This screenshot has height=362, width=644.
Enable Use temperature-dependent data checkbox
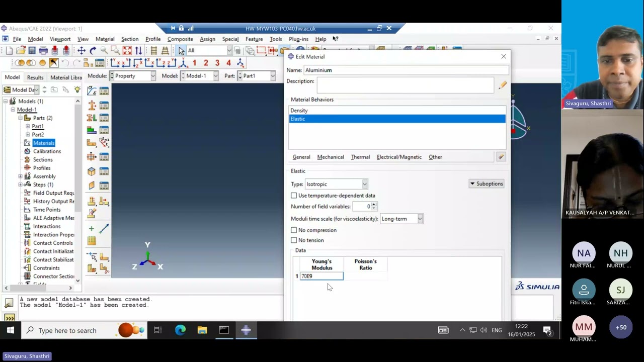click(x=294, y=195)
